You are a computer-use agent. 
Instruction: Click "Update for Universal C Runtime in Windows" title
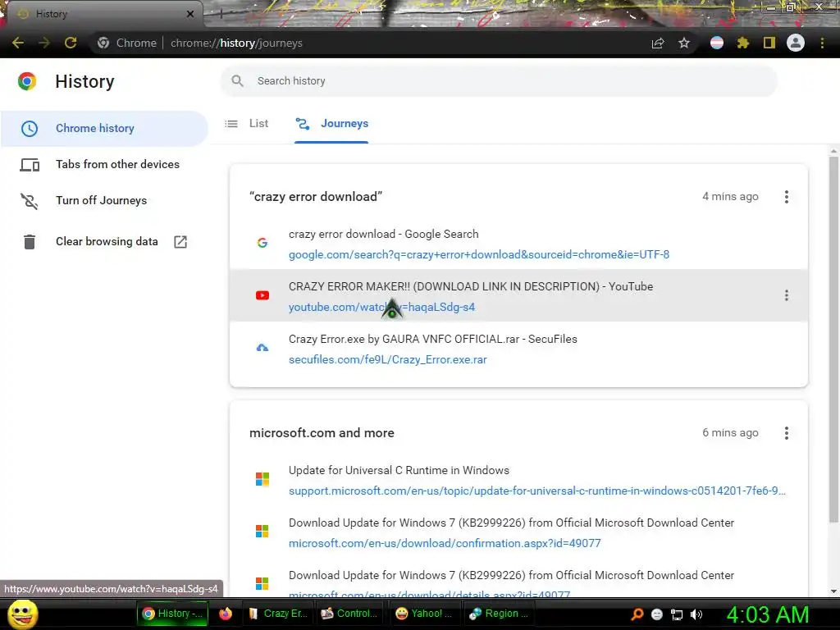[x=399, y=470]
